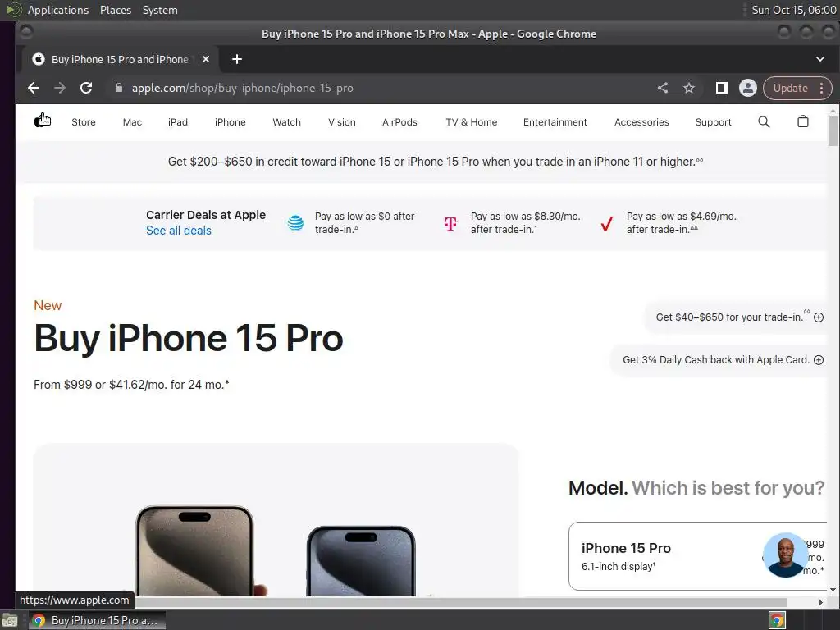Click the T-Mobile carrier logo
This screenshot has width=840, height=630.
click(450, 223)
